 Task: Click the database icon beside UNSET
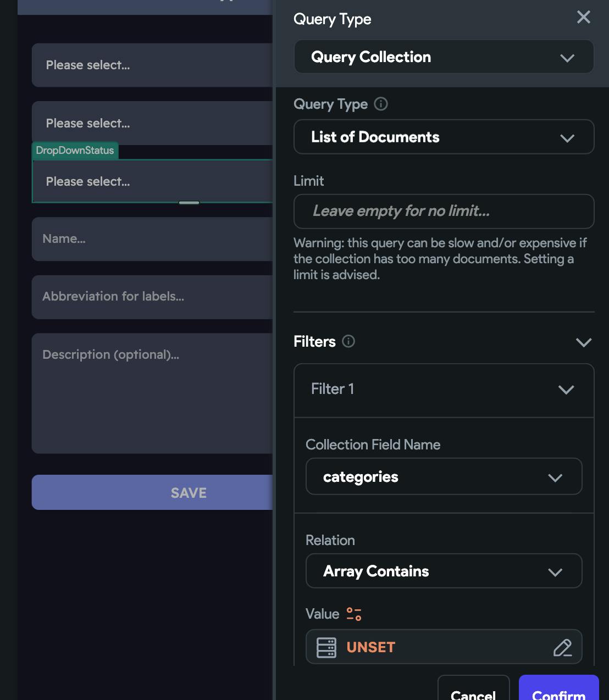(326, 647)
